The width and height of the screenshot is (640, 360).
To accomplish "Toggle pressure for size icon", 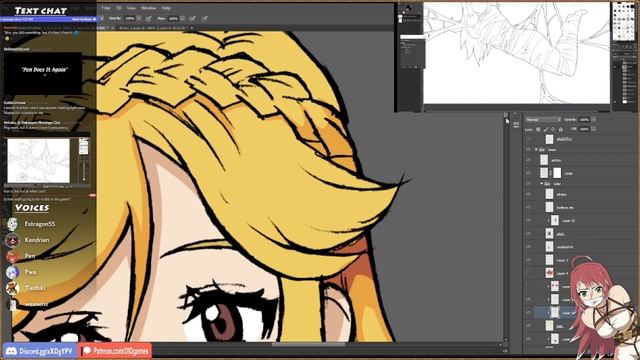I will click(205, 18).
